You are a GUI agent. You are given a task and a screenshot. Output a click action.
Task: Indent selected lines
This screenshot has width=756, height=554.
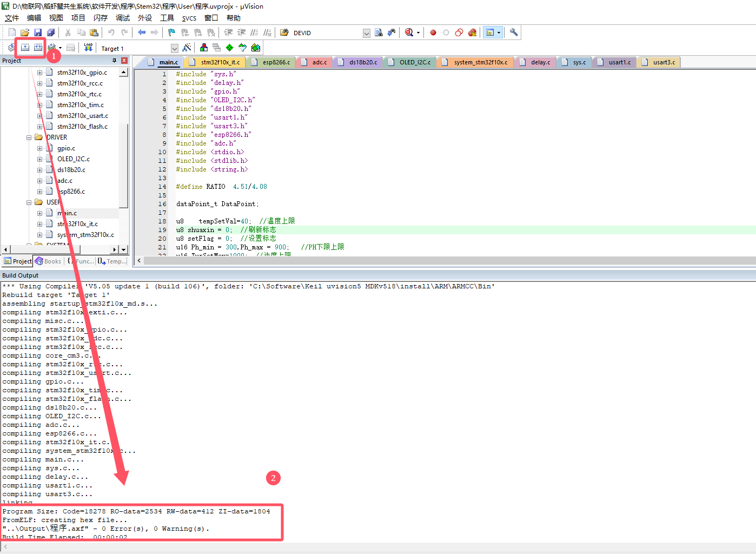[x=228, y=32]
